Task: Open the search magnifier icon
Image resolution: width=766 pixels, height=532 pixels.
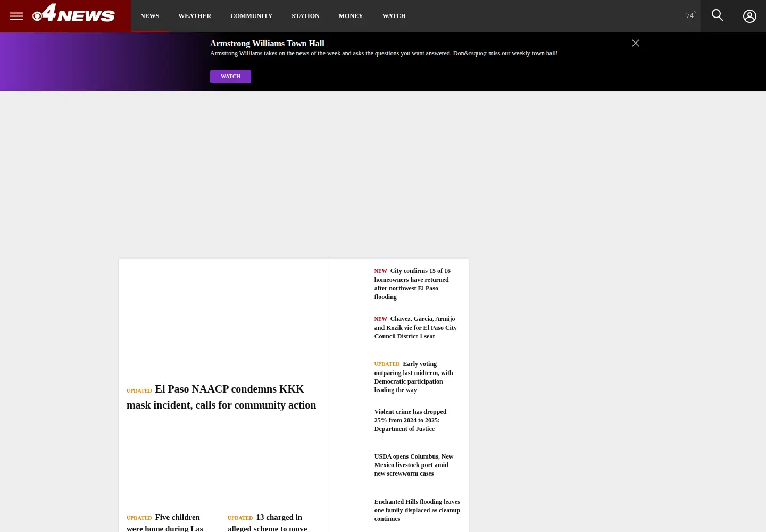Action: (x=718, y=15)
